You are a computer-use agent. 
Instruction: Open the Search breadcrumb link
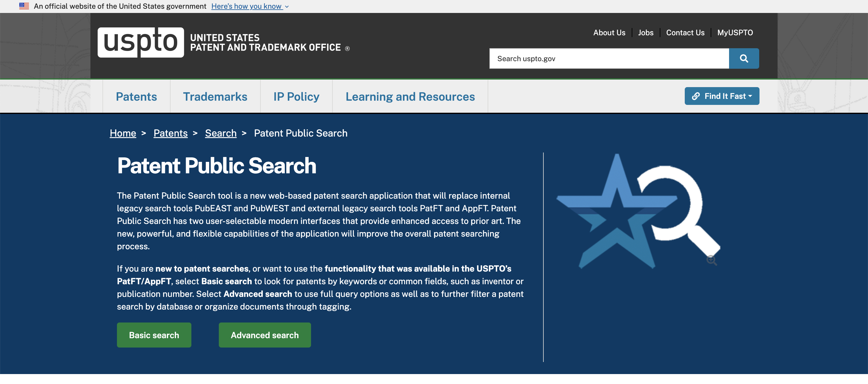[221, 134]
